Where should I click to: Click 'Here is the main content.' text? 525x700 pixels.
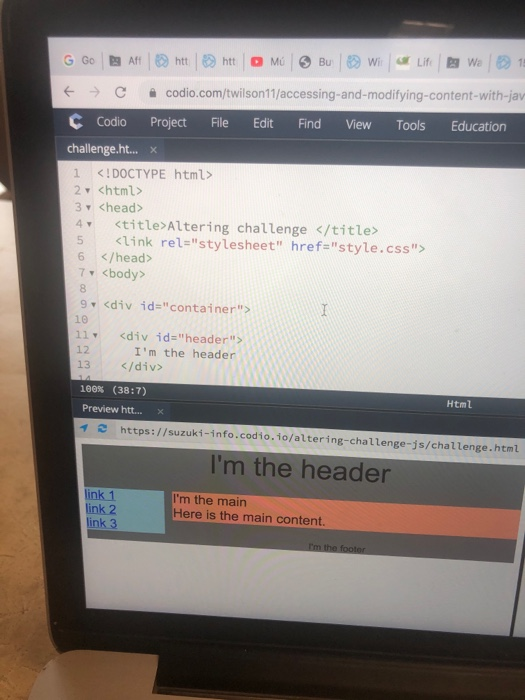(x=249, y=517)
